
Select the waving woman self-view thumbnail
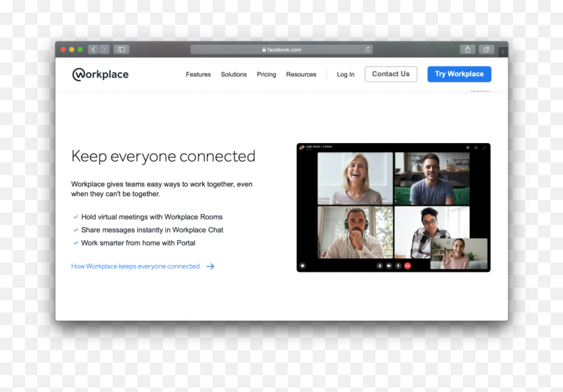pyautogui.click(x=459, y=254)
